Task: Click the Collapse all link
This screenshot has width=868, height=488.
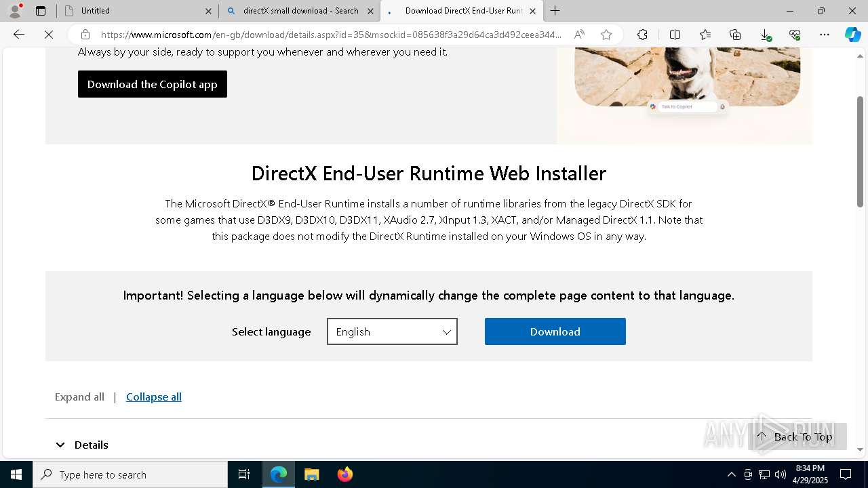Action: [x=154, y=397]
